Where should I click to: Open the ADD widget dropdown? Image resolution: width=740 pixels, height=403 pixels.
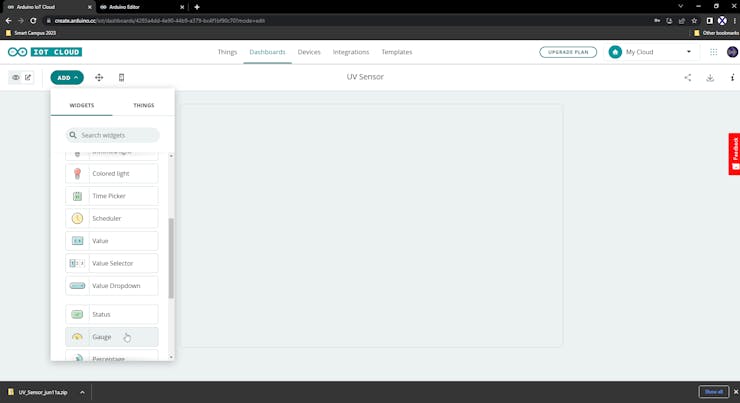point(67,77)
